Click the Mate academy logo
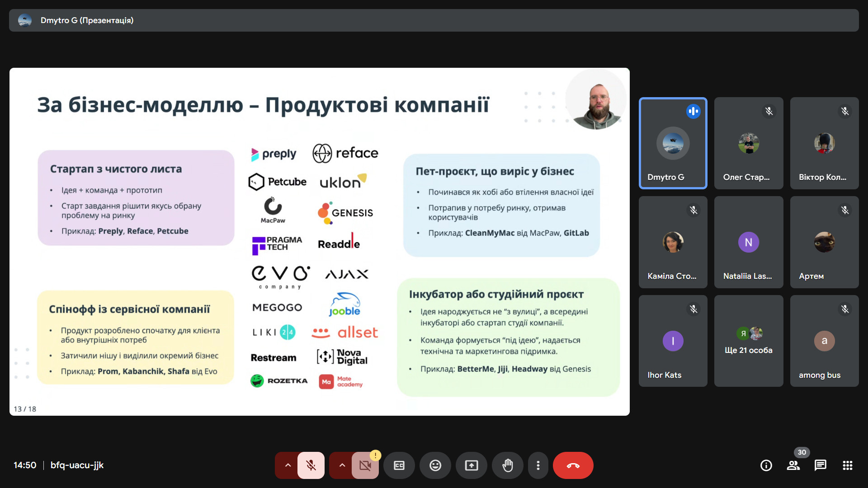Image resolution: width=868 pixels, height=488 pixels. [x=341, y=382]
